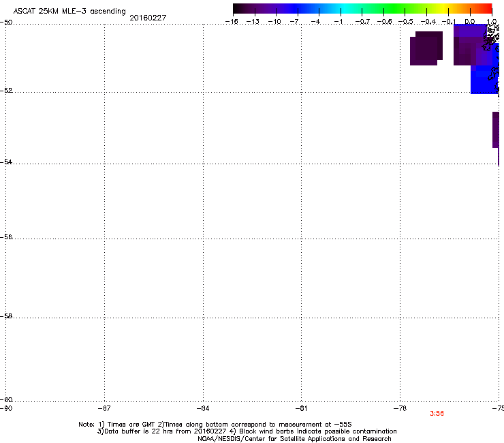
Task: Click the 'ASCAT 25KM MLE-3 ascending' title
Action: point(69,12)
